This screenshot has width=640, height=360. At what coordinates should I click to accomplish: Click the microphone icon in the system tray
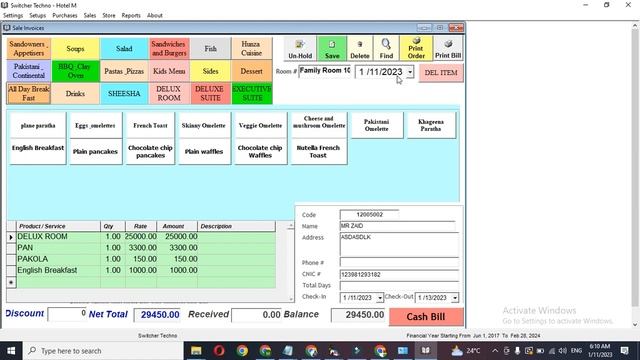point(518,351)
